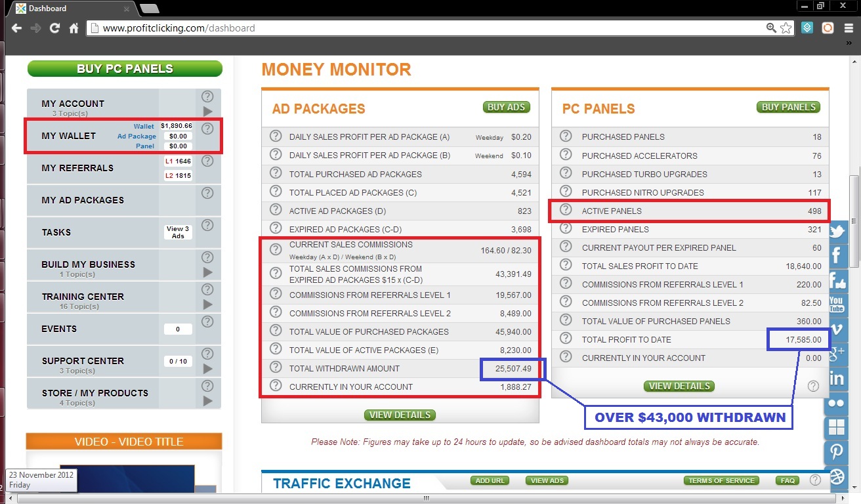Viewport: 861px width, 504px height.
Task: Click the help icon beside Active Panels
Action: pyautogui.click(x=566, y=211)
